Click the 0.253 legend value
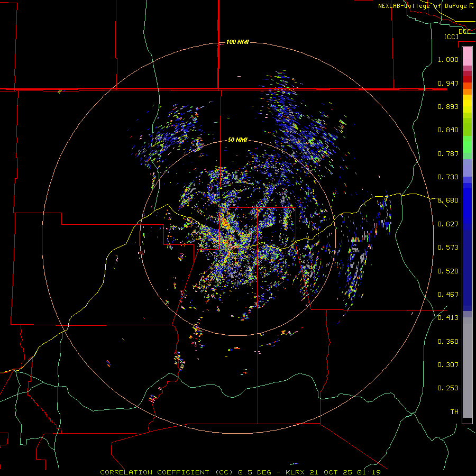The height and width of the screenshot is (476, 476). tap(448, 388)
